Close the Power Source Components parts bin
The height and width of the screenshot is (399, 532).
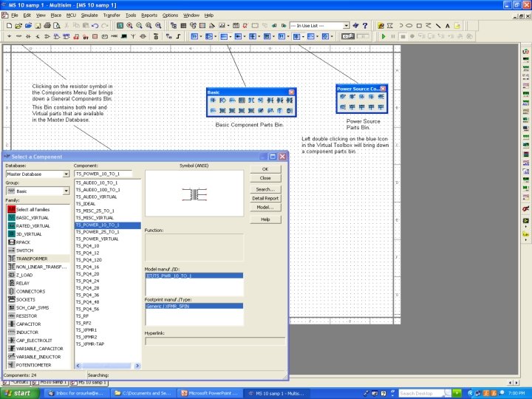tap(383, 89)
